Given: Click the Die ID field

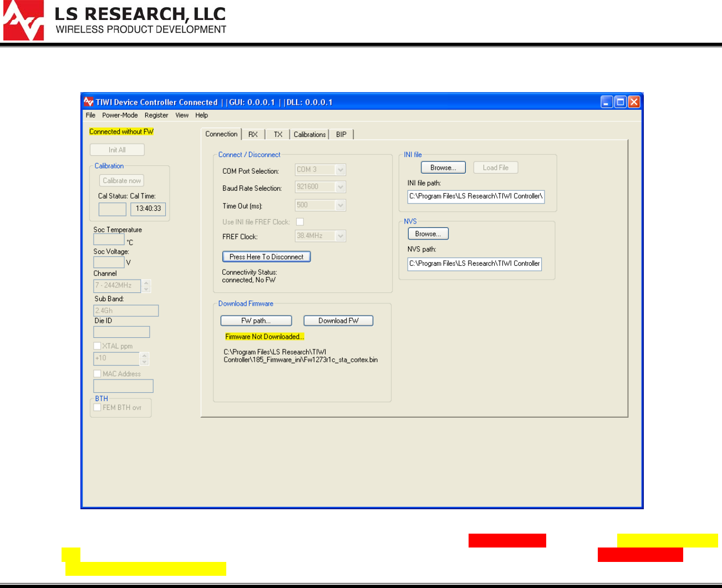Looking at the screenshot, I should 121,332.
